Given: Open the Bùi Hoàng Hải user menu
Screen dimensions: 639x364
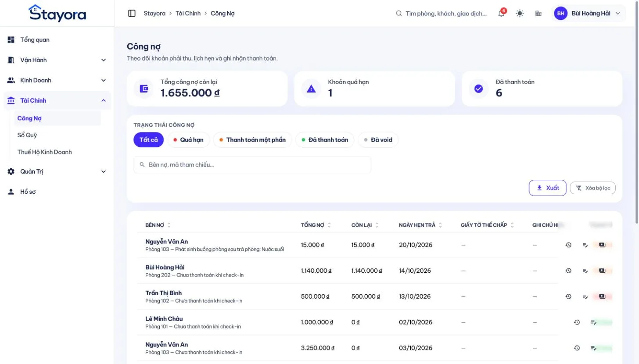Looking at the screenshot, I should point(589,14).
